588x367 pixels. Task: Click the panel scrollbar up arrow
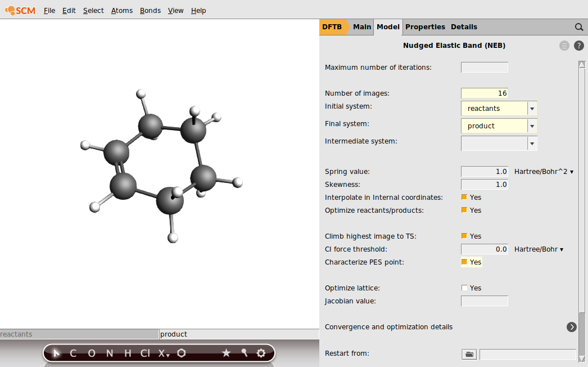pos(582,64)
